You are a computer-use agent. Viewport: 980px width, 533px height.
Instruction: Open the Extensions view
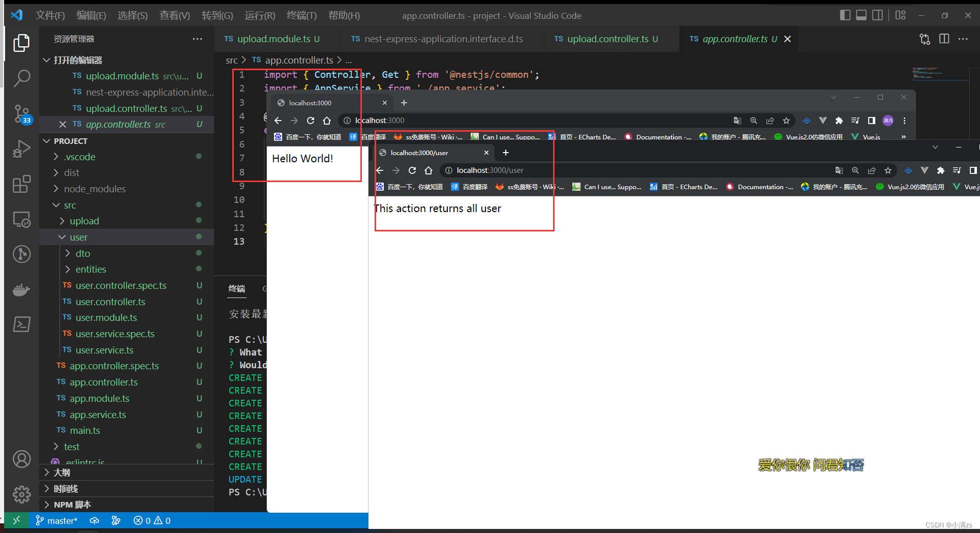point(21,184)
